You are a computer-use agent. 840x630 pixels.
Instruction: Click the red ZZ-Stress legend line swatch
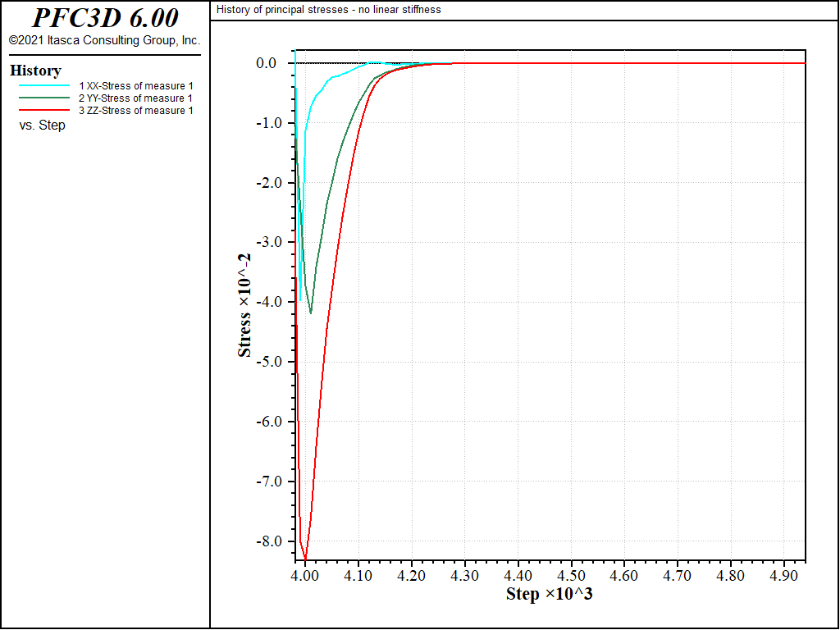[44, 110]
